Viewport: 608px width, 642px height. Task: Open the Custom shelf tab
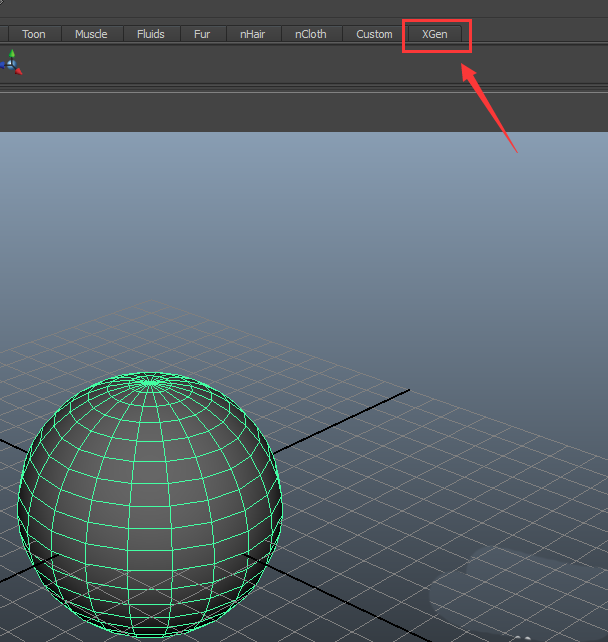click(374, 34)
